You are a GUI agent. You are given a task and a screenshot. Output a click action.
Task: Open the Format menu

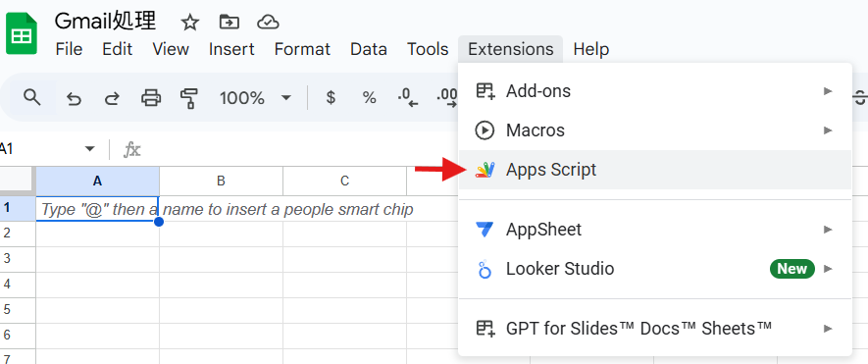(x=302, y=49)
